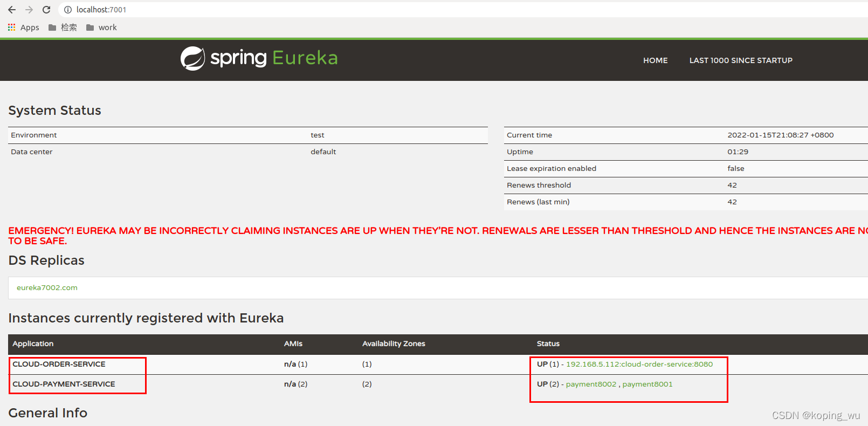Screen dimensions: 868x426
Task: Click the AMIs column header
Action: tap(293, 344)
